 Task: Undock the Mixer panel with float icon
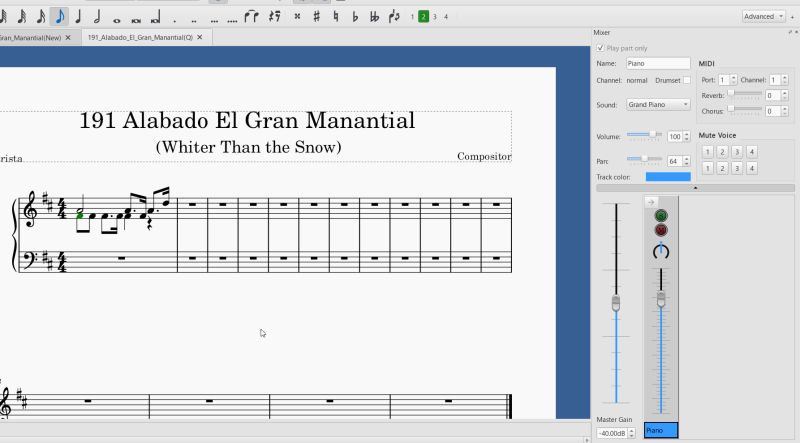coord(790,32)
